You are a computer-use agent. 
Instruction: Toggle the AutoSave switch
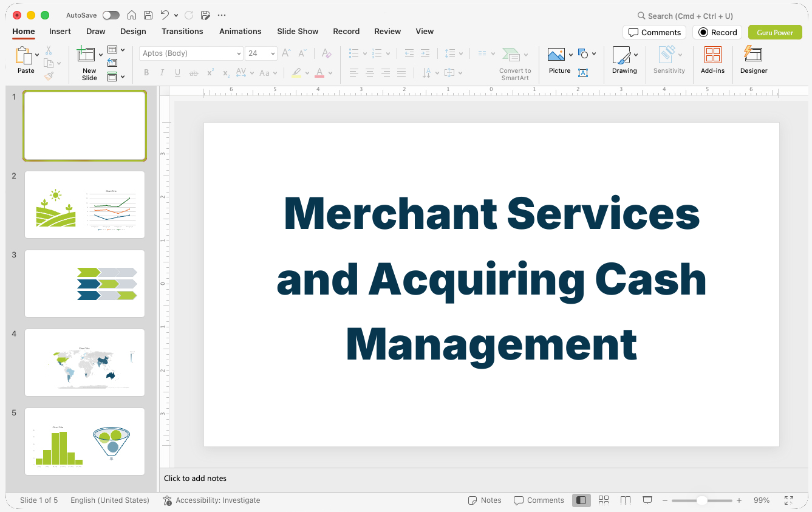pos(111,15)
